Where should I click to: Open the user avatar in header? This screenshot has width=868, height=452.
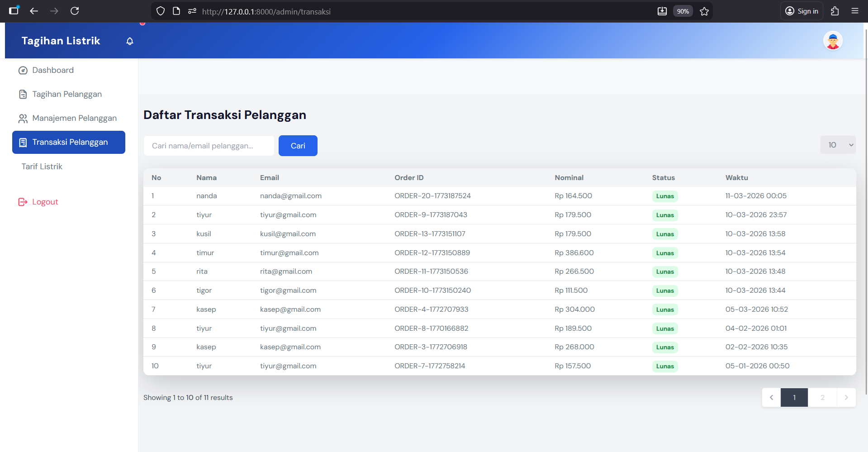(833, 41)
